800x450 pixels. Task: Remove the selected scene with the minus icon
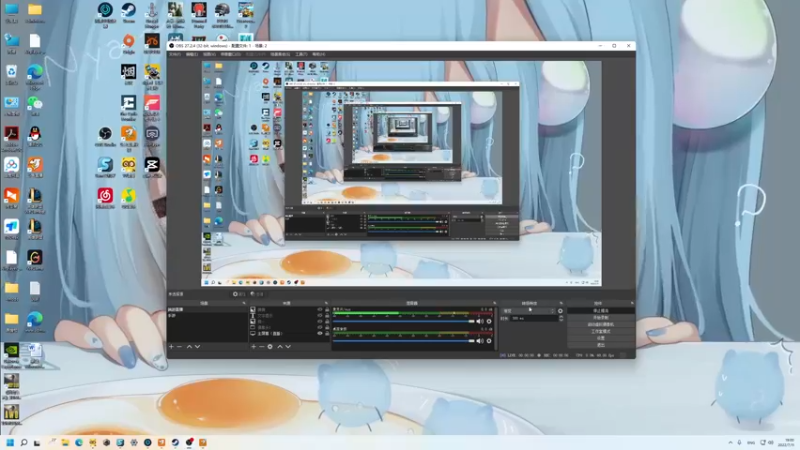click(179, 346)
